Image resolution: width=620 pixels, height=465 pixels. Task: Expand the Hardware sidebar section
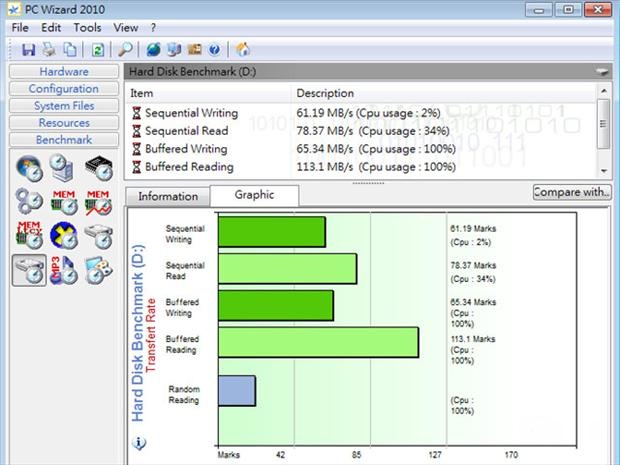coord(64,72)
